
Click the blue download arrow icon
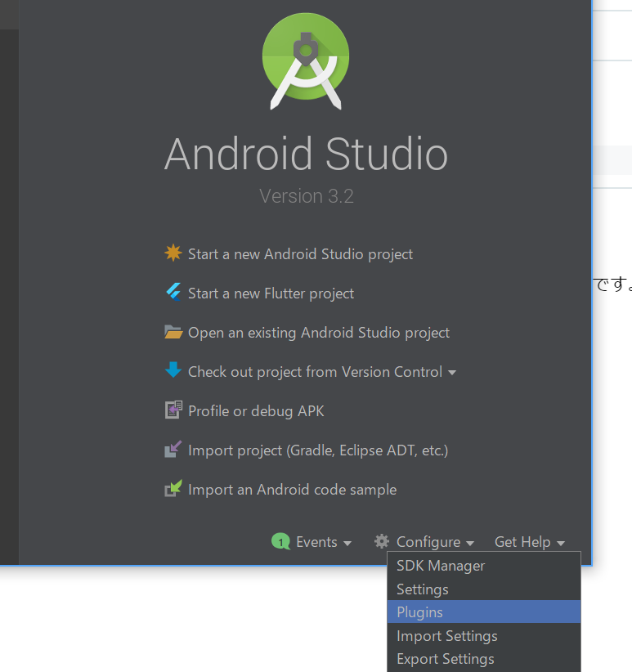(x=173, y=370)
